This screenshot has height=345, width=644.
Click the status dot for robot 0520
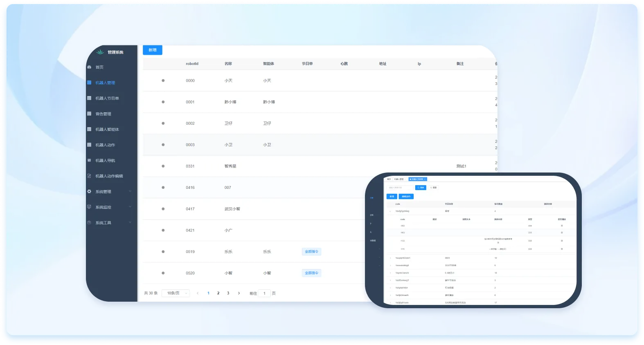[163, 273]
